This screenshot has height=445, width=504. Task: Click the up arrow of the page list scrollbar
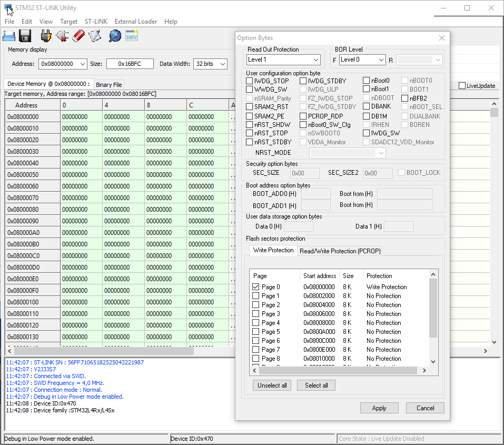coord(433,274)
